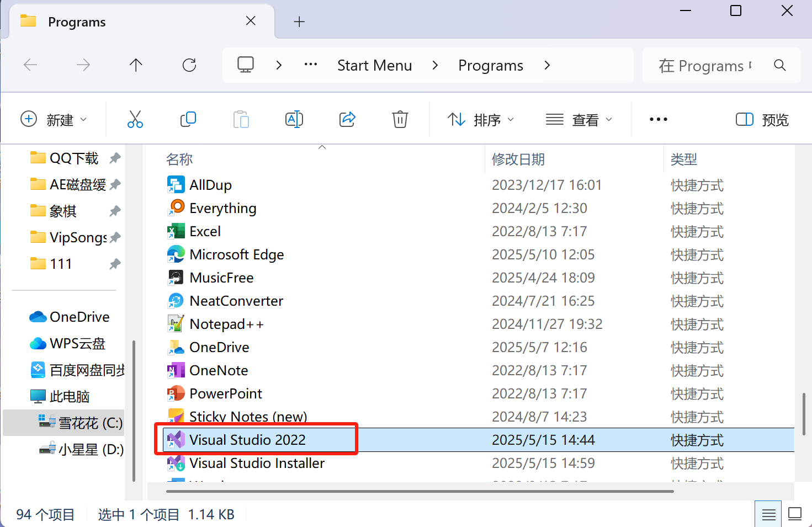Select 雪花花 (C:) drive
The image size is (812, 527).
coord(64,423)
